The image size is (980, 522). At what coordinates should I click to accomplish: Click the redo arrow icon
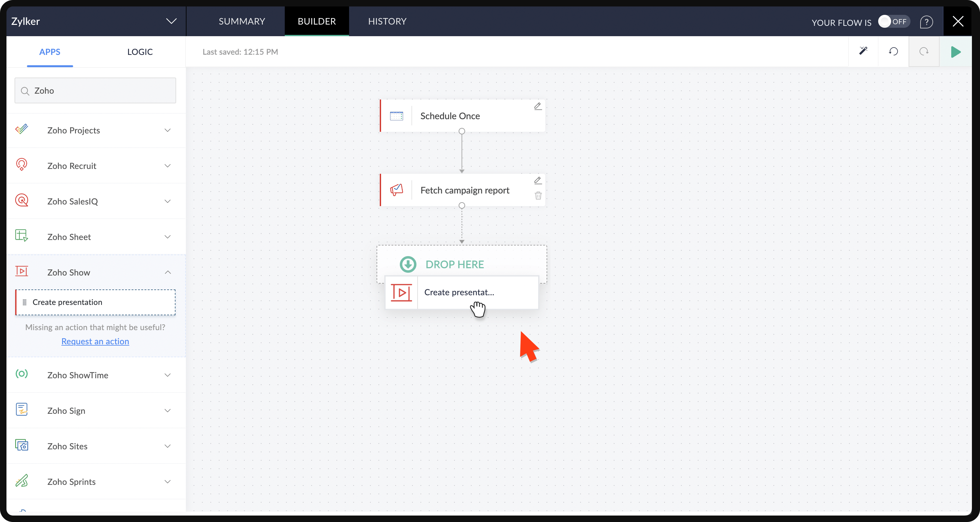pyautogui.click(x=924, y=51)
